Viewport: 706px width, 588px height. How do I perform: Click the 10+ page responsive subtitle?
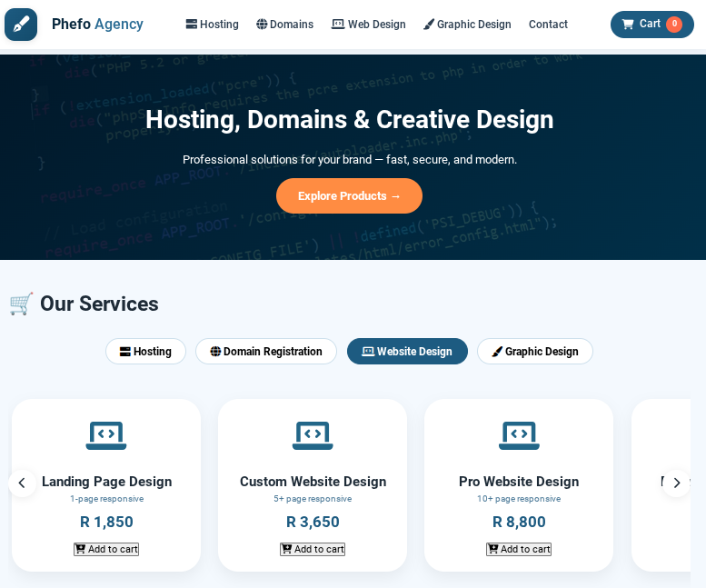[519, 499]
